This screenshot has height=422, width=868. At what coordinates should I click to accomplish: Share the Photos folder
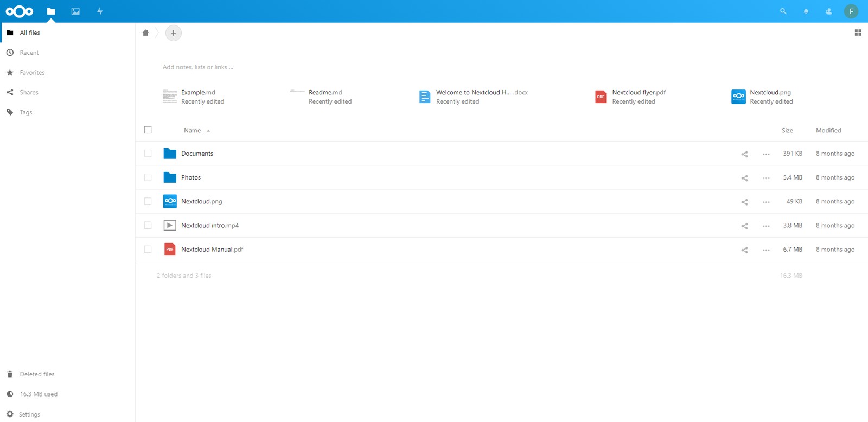click(x=744, y=178)
